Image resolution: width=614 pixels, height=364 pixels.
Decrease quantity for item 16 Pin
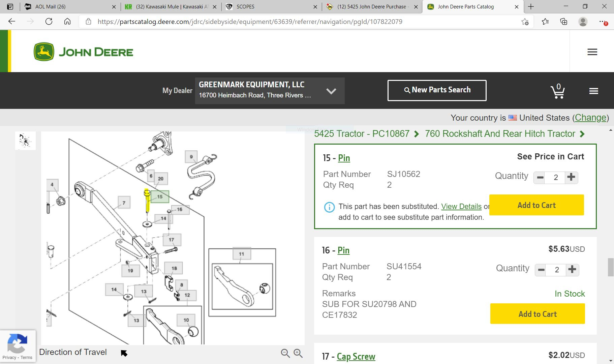click(x=541, y=270)
